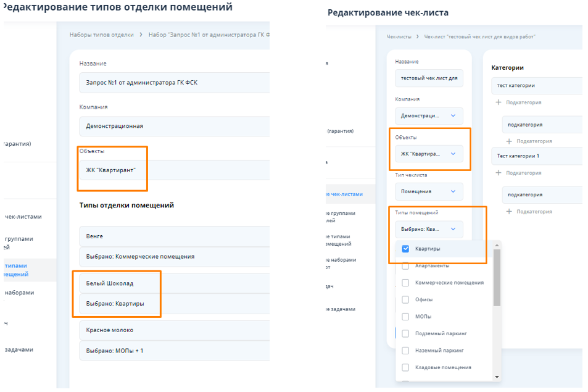
Task: Click nested plus below first "подкатегория" field
Action: click(509, 141)
